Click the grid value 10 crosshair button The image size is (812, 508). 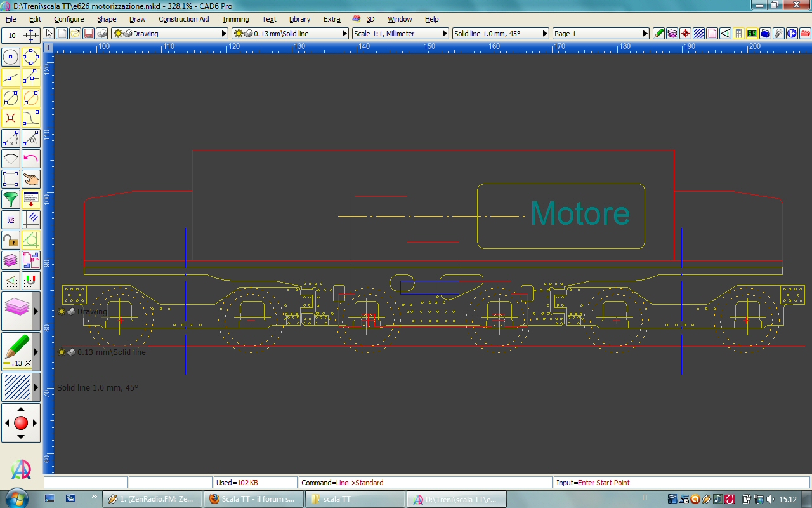(x=21, y=36)
